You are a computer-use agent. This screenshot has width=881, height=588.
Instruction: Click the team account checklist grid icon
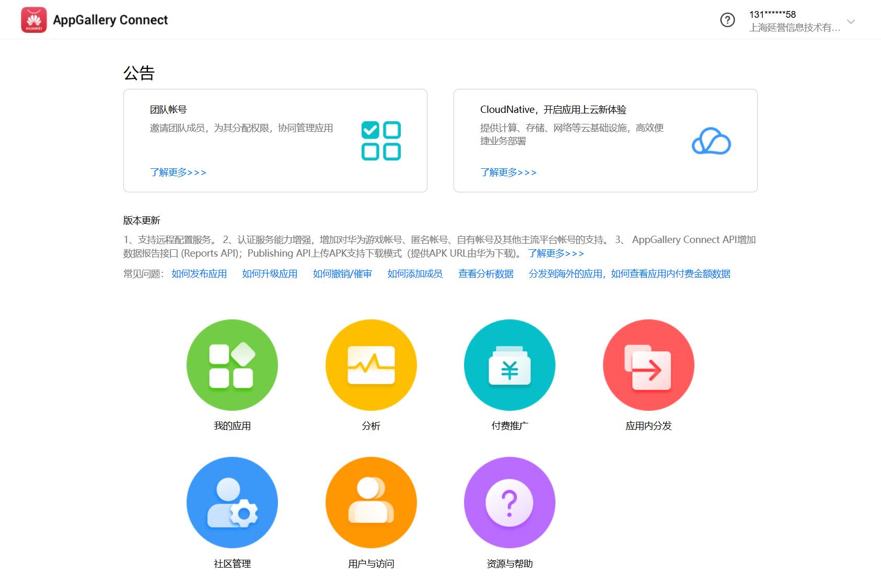(381, 141)
